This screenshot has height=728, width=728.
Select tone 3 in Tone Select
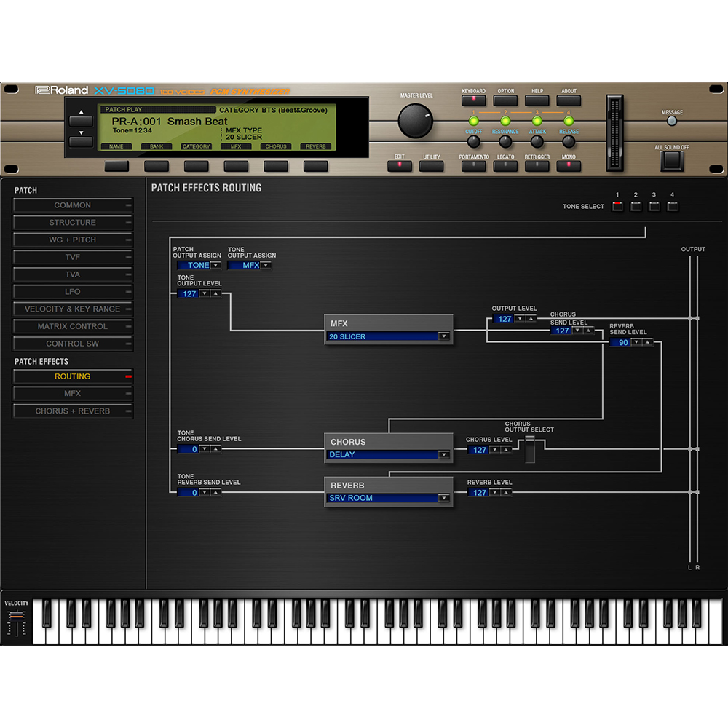(654, 206)
